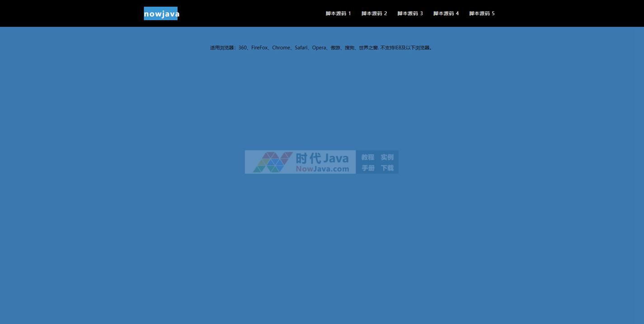The height and width of the screenshot is (324, 644).
Task: Click 手册 in the watermark banner
Action: click(x=367, y=168)
